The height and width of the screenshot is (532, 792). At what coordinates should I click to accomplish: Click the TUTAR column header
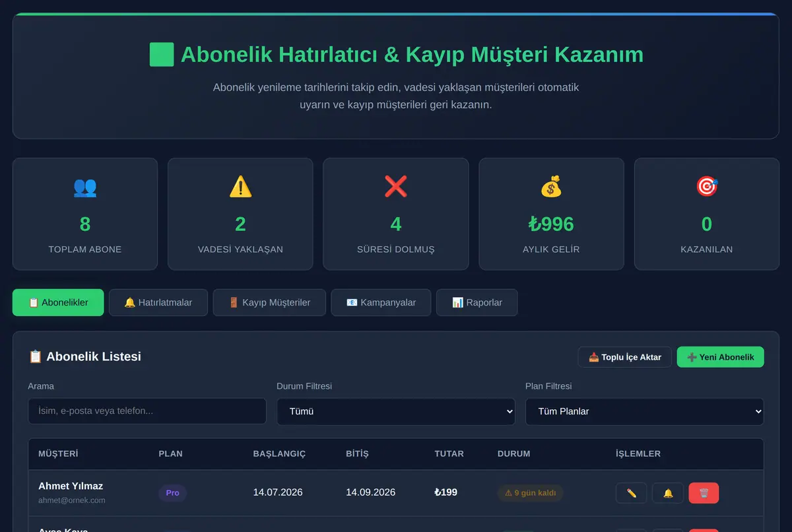click(x=449, y=454)
